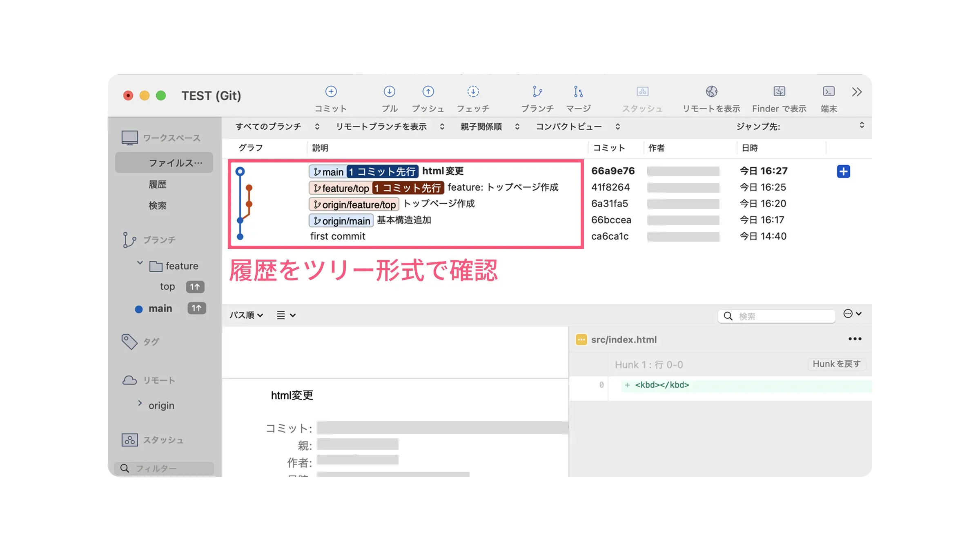Collapse the feature folder in branches
980x551 pixels.
140,263
